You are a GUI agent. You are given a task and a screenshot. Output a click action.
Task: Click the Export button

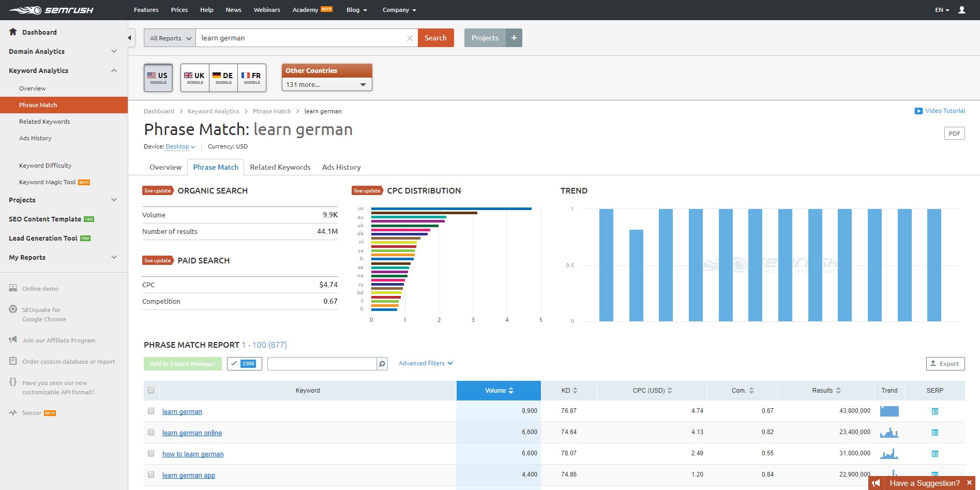coord(945,364)
